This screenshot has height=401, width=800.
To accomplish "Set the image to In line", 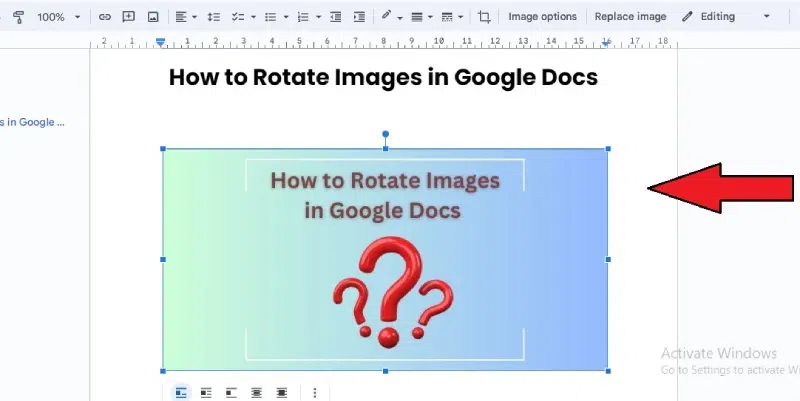I will (181, 392).
